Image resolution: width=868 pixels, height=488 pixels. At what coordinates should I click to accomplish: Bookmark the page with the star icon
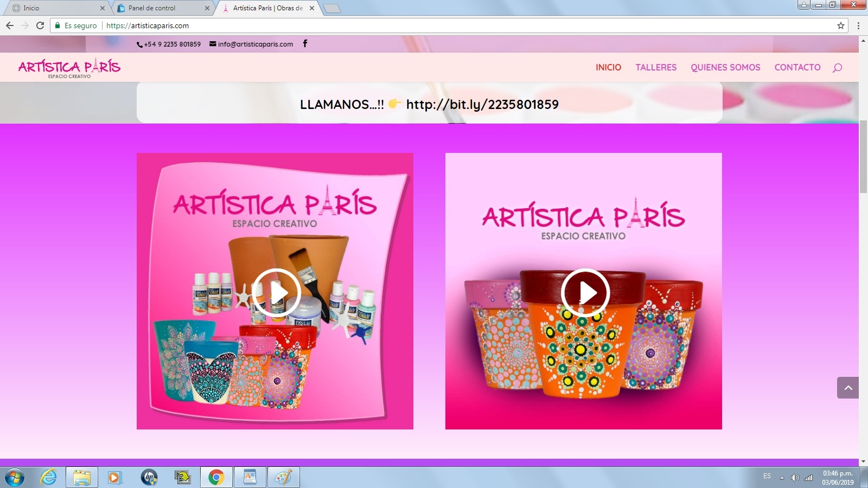pyautogui.click(x=841, y=25)
